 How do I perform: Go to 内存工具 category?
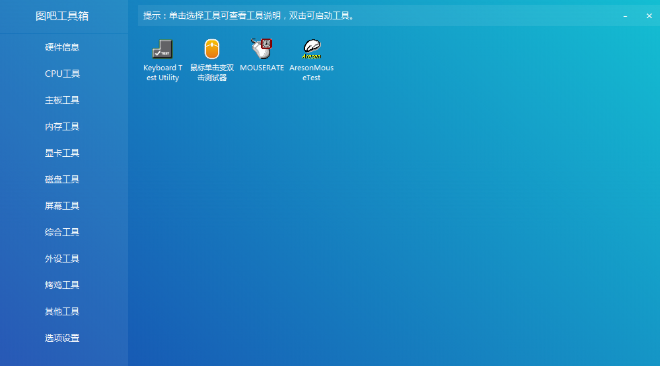coord(62,127)
